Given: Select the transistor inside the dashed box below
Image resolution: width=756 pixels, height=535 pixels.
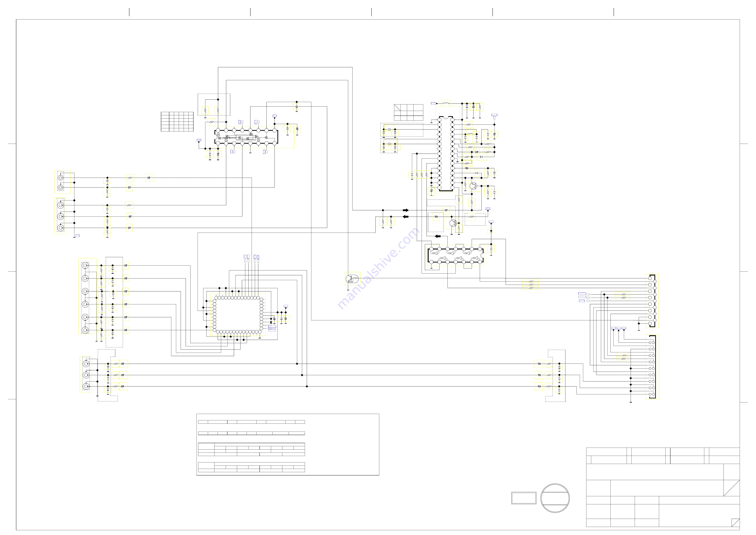Looking at the screenshot, I should (453, 223).
